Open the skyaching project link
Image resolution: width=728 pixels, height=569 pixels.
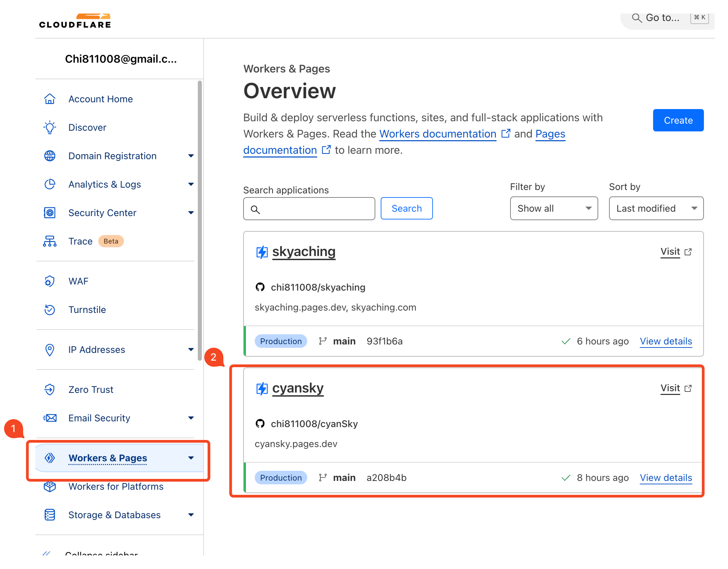[x=304, y=252]
